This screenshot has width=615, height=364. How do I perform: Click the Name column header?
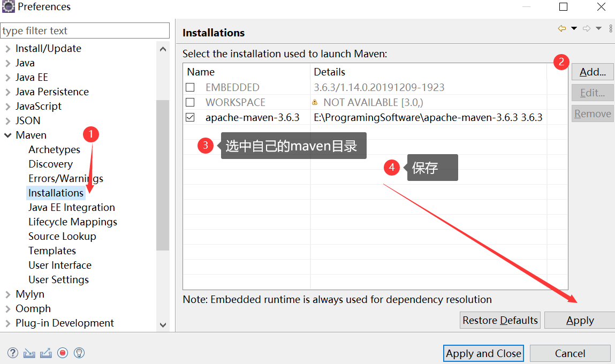(201, 72)
